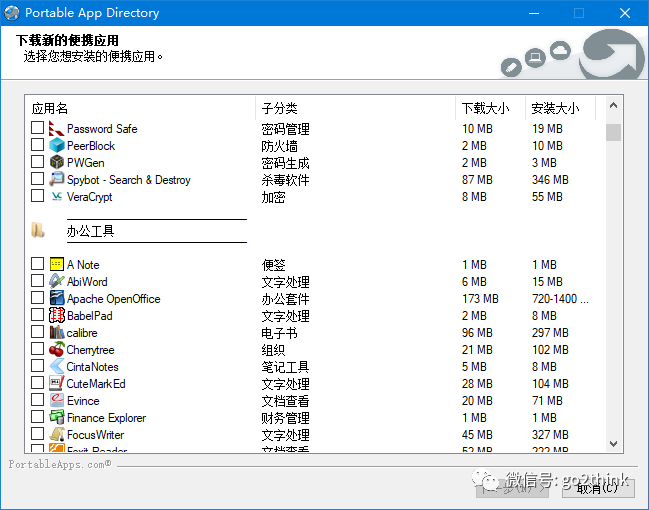This screenshot has height=510, width=649.
Task: Click the 办公工具 category heading
Action: click(x=90, y=231)
